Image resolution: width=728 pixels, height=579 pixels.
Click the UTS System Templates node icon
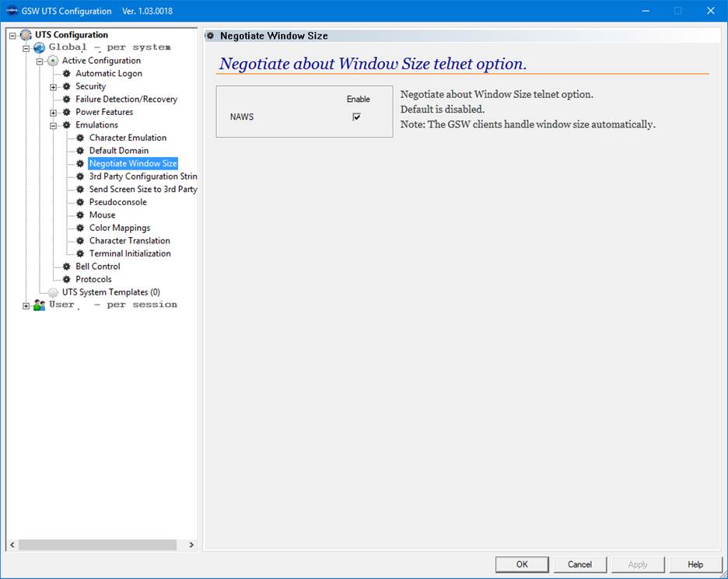[53, 292]
